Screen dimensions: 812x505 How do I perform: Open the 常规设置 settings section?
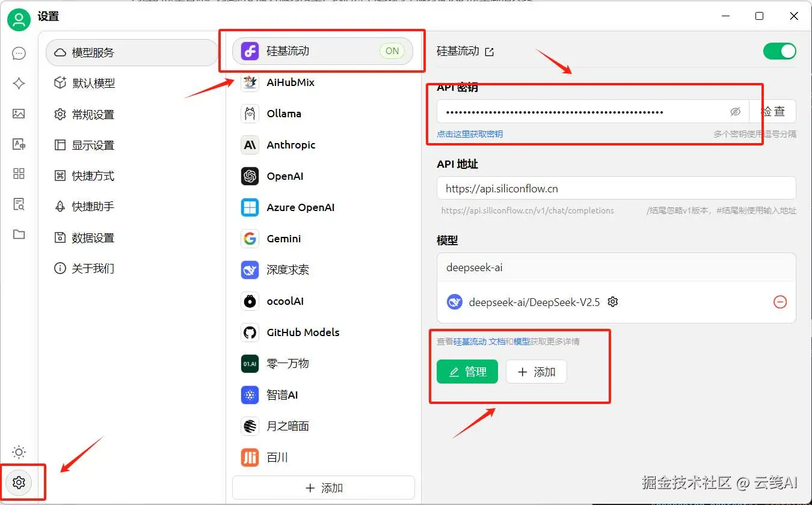coord(131,114)
